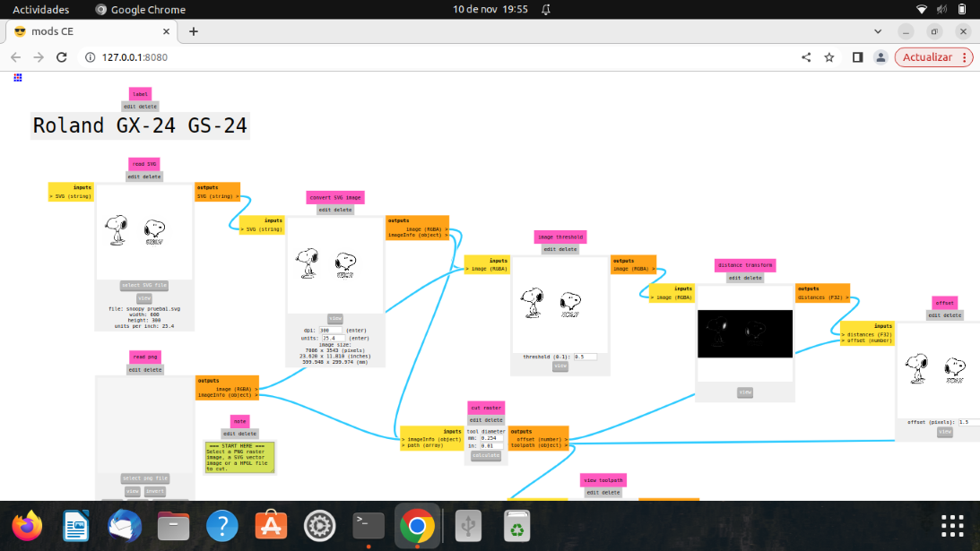Click the select SVG file button
Screen dimensions: 980x551
(x=144, y=286)
